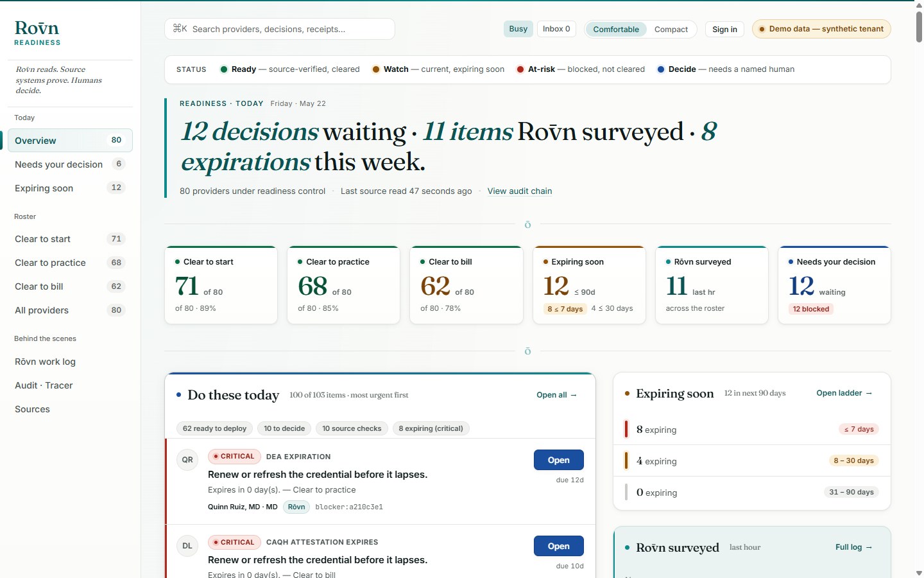Select Comfortable density

(x=616, y=30)
